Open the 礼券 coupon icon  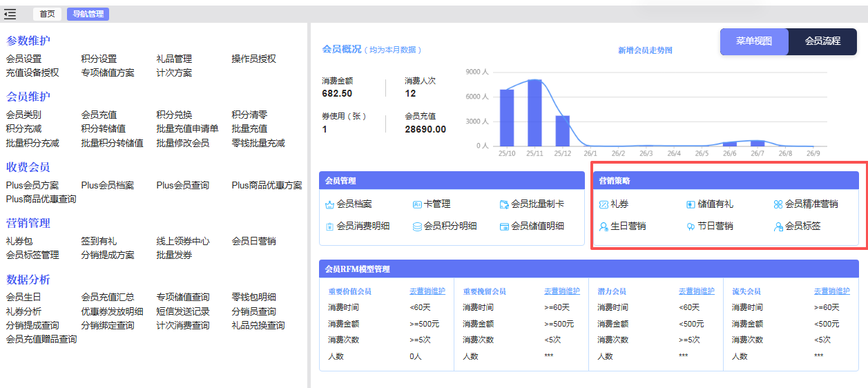point(604,204)
